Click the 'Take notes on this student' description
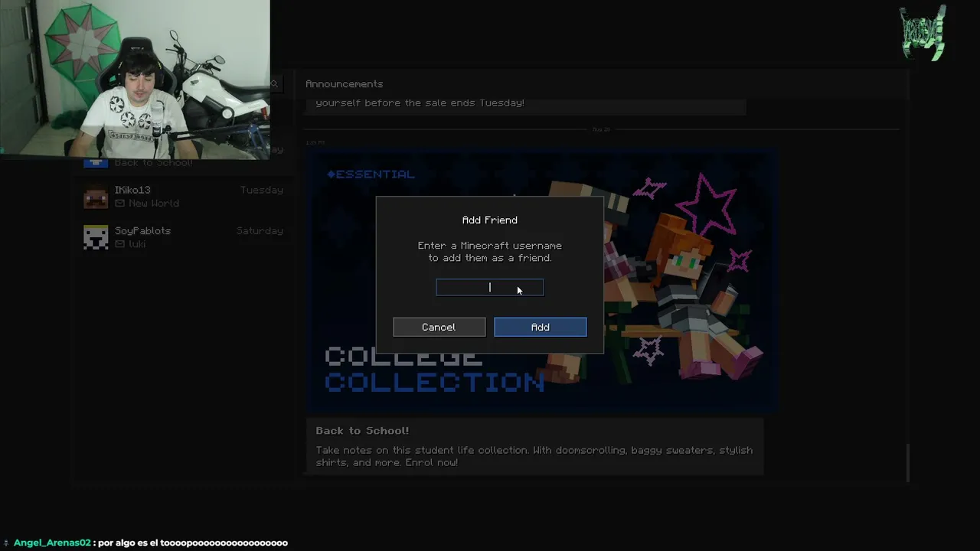Image resolution: width=980 pixels, height=551 pixels. 534,456
